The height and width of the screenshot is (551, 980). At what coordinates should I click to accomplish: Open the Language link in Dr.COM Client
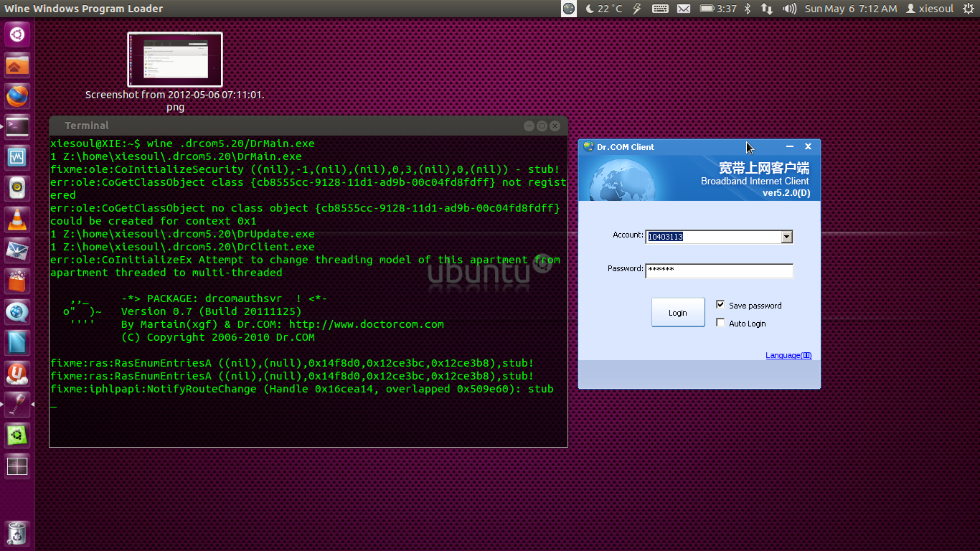tap(788, 355)
